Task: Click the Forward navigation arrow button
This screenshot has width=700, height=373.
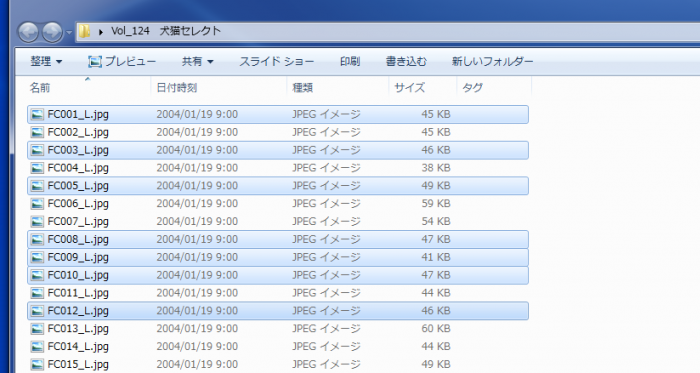Action: coord(52,33)
